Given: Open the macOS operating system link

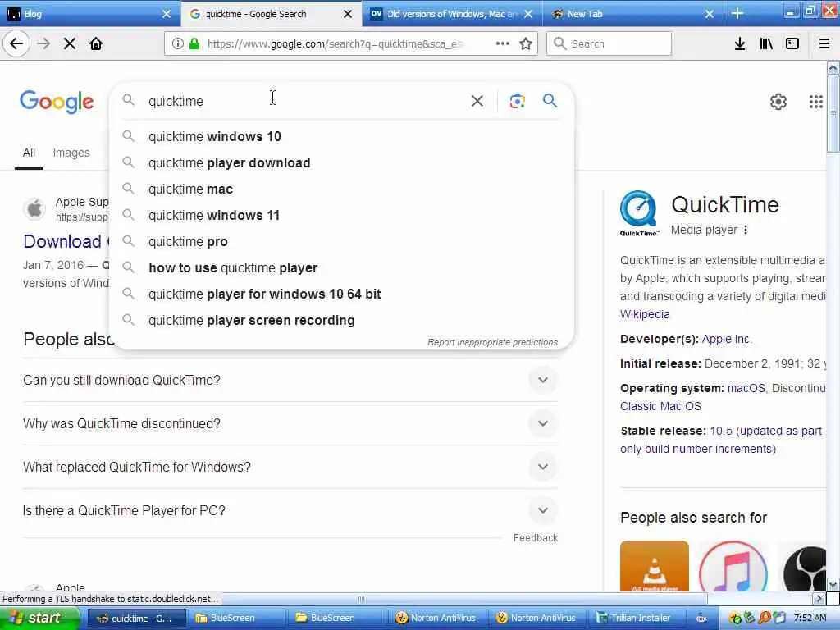Looking at the screenshot, I should point(746,388).
